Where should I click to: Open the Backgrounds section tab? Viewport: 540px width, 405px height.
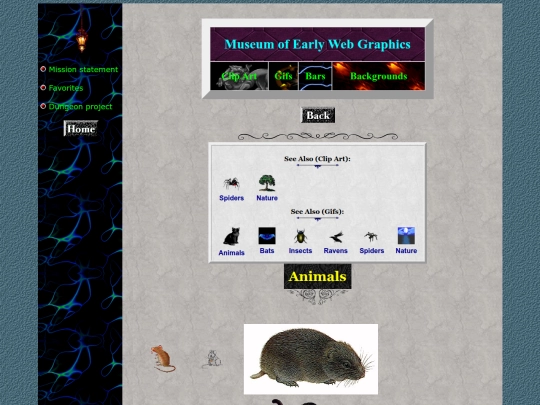point(378,76)
